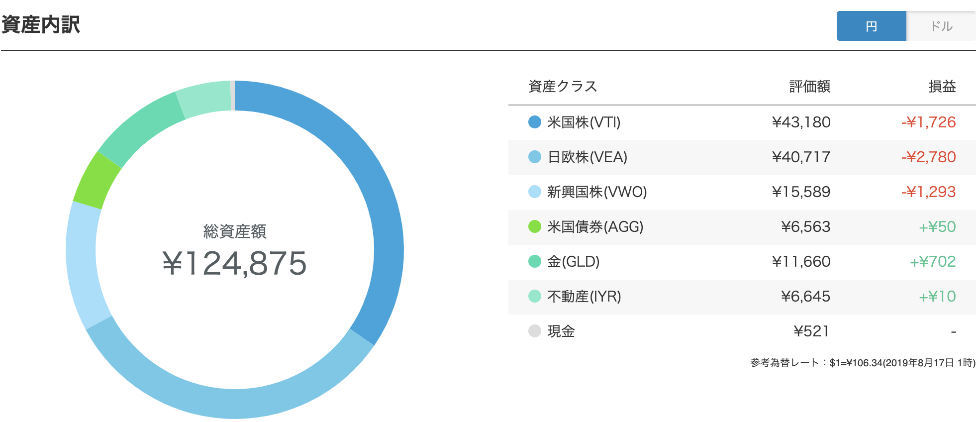This screenshot has height=422, width=980.
Task: Click the +¥702 gain value for GLD
Action: click(x=933, y=261)
